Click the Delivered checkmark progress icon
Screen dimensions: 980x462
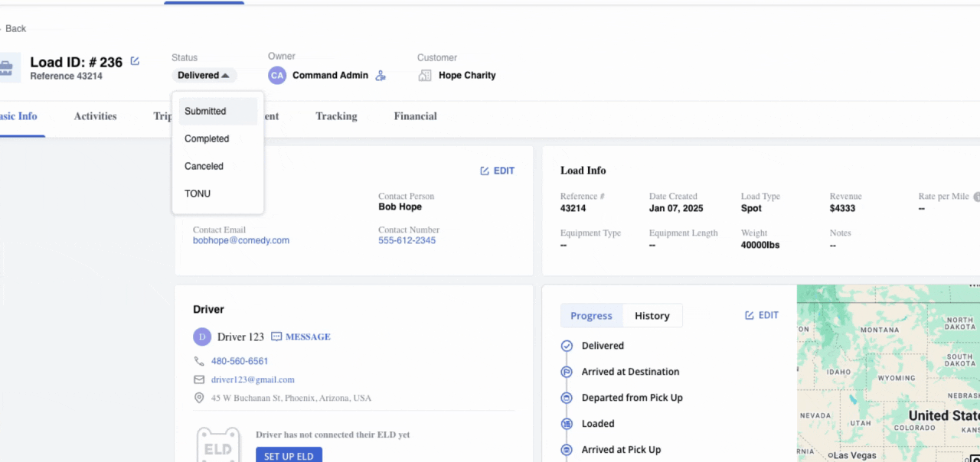(x=567, y=346)
